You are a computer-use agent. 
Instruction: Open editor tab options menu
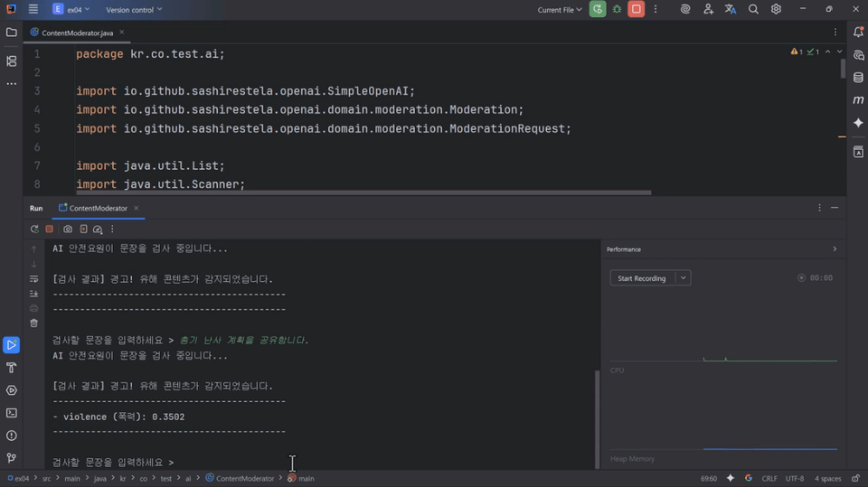coord(835,33)
